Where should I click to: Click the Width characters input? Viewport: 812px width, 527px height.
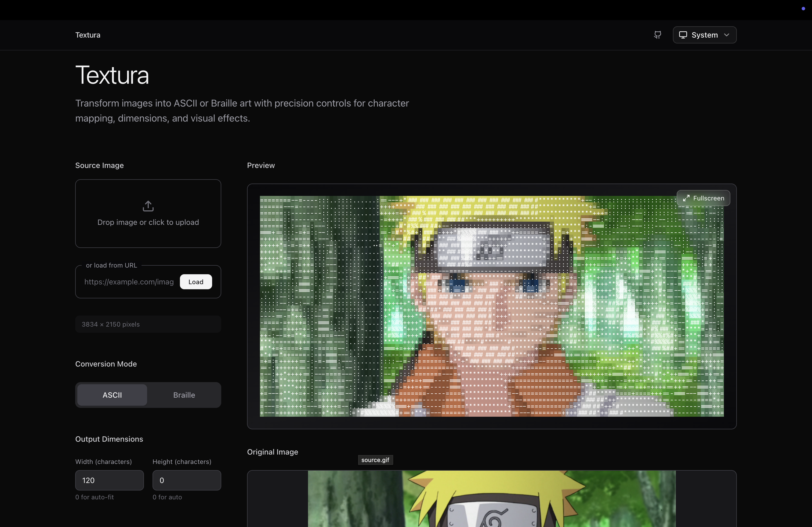109,480
